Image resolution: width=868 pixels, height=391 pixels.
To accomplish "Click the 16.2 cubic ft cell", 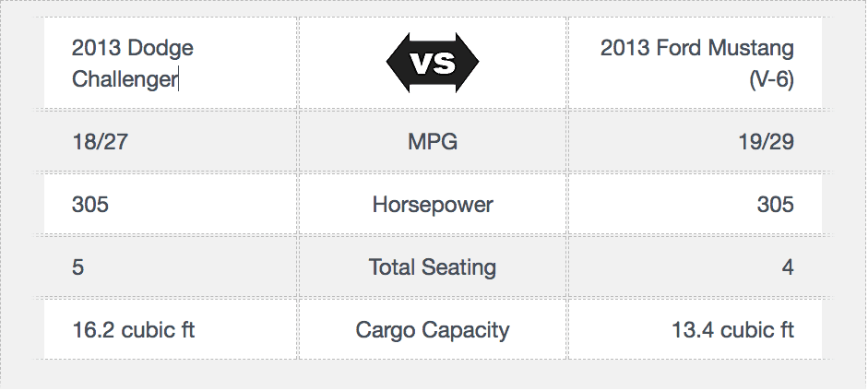I will pos(171,329).
